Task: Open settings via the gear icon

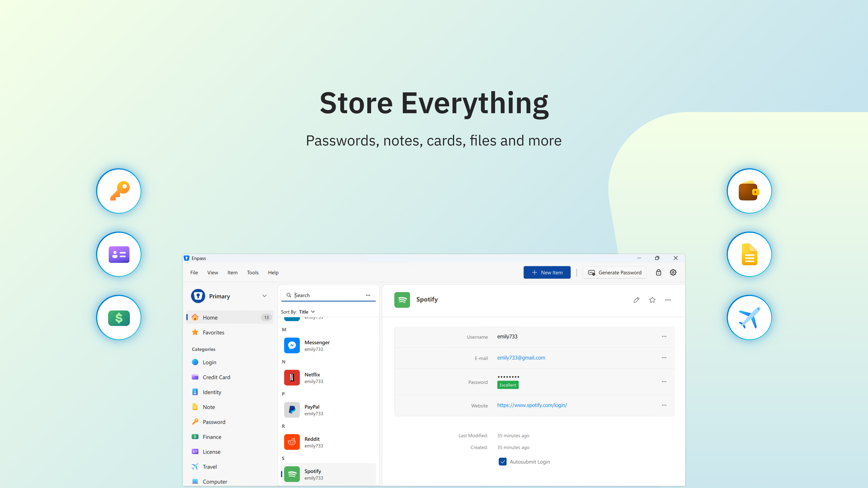Action: click(673, 272)
